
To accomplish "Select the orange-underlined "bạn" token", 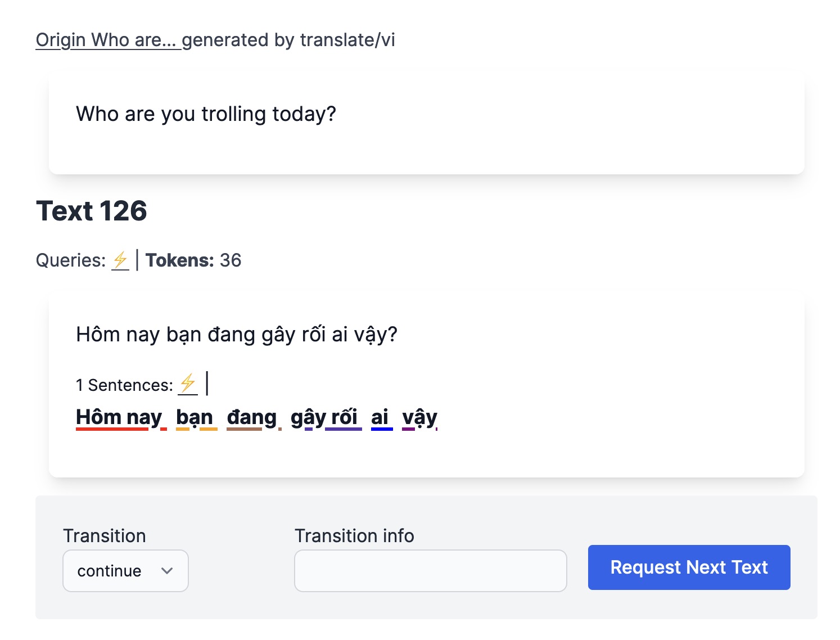I will point(195,418).
